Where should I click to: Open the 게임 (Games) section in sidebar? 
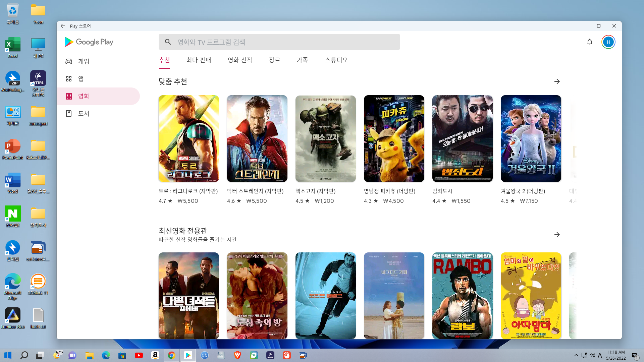[x=98, y=61]
